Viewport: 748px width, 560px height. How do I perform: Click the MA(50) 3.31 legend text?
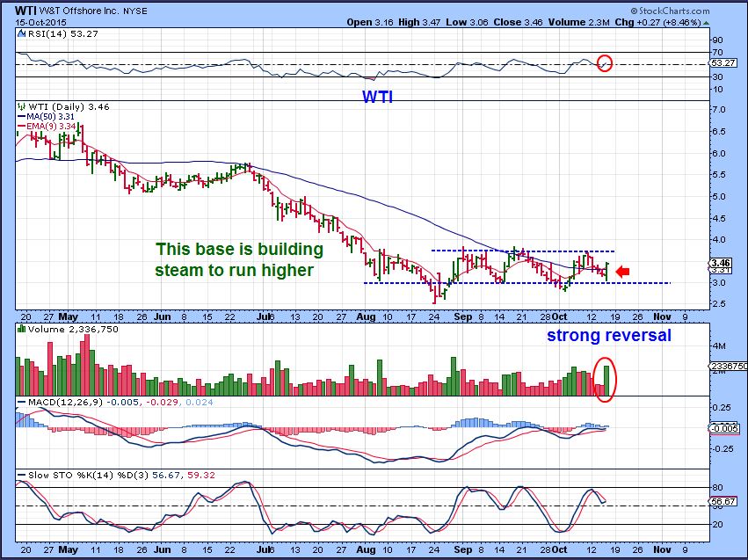(50, 116)
